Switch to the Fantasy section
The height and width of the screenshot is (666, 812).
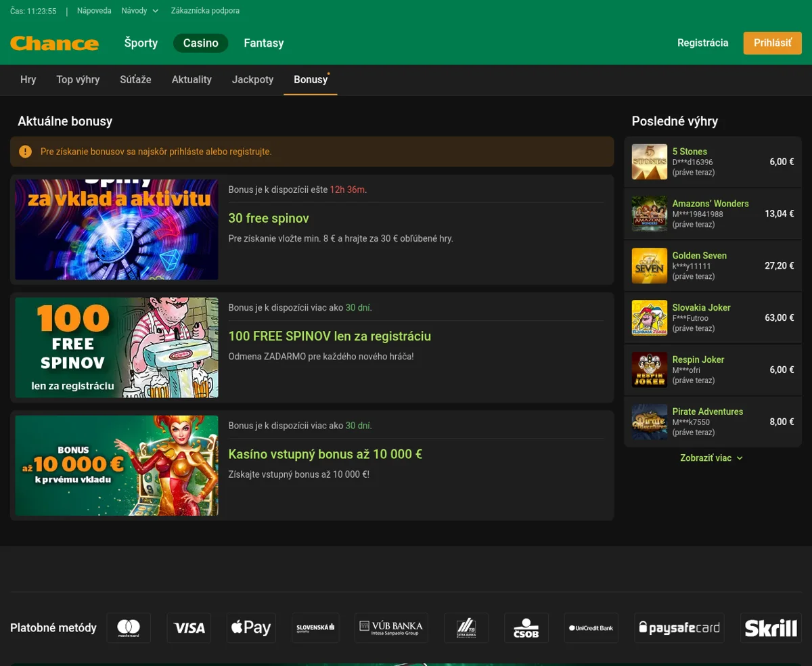(264, 43)
